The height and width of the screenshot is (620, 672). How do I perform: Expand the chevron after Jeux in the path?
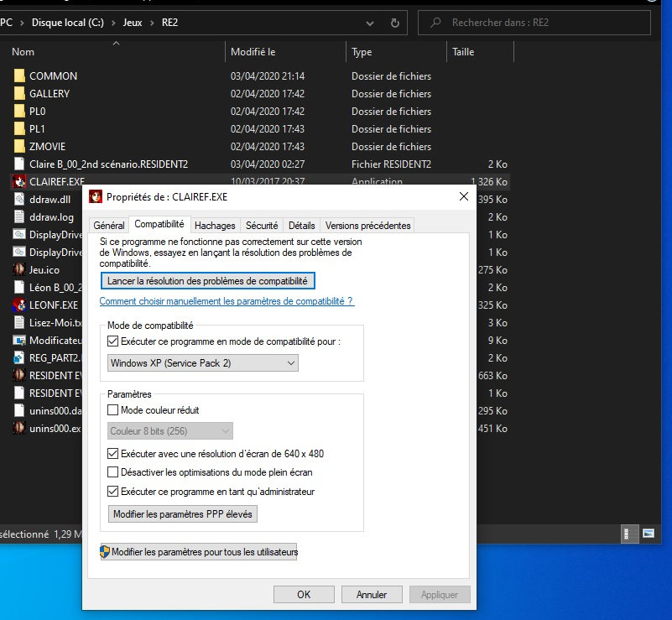(x=152, y=23)
